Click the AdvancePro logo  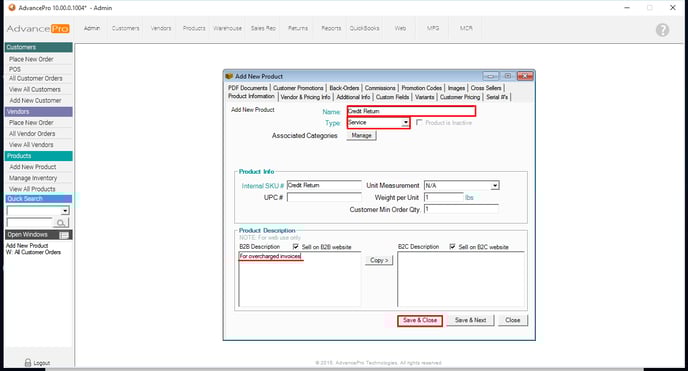[x=38, y=29]
